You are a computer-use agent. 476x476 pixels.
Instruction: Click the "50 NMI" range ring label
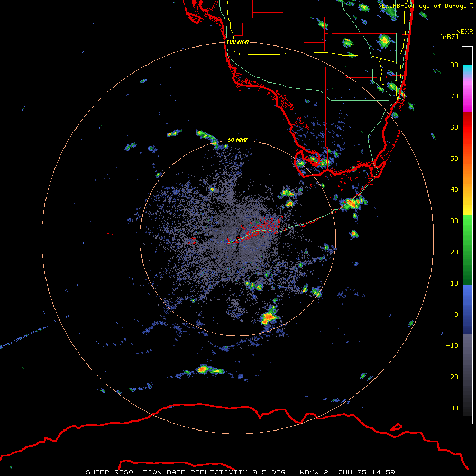point(237,140)
